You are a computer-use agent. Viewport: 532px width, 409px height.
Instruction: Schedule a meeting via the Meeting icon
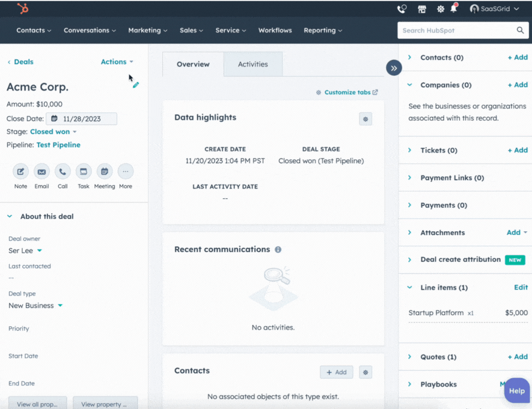pyautogui.click(x=104, y=171)
